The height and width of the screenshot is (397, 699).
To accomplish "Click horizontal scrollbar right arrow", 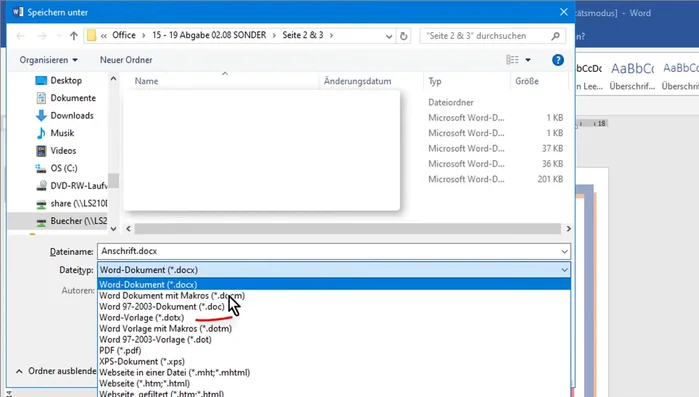I will (568, 229).
